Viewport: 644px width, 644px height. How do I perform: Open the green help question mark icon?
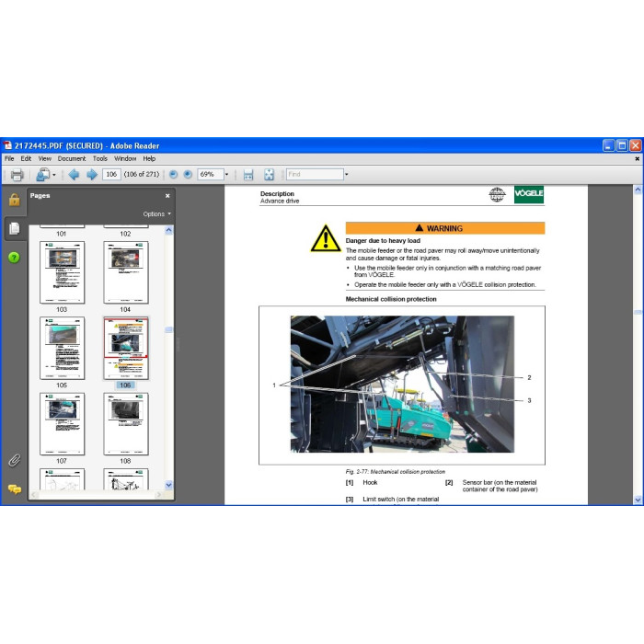14,258
